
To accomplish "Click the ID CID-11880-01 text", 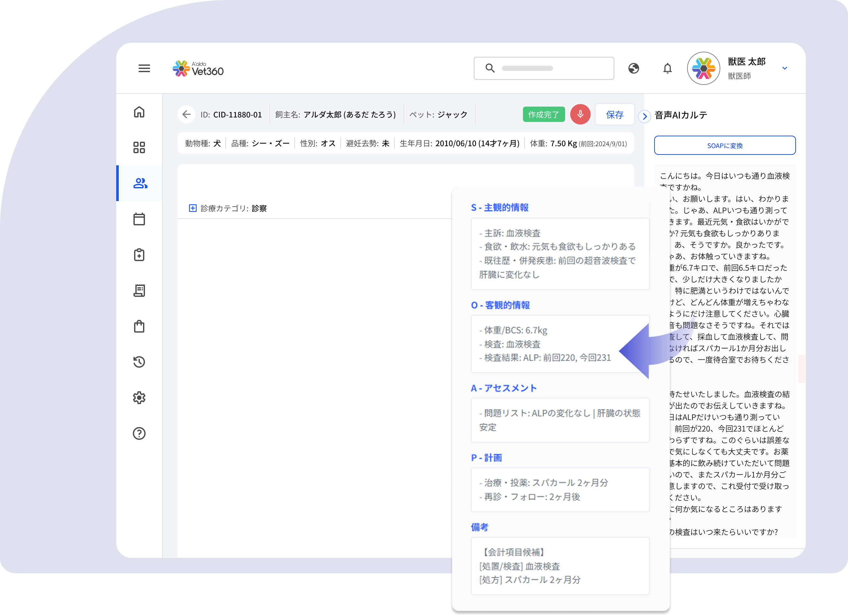I will [231, 114].
